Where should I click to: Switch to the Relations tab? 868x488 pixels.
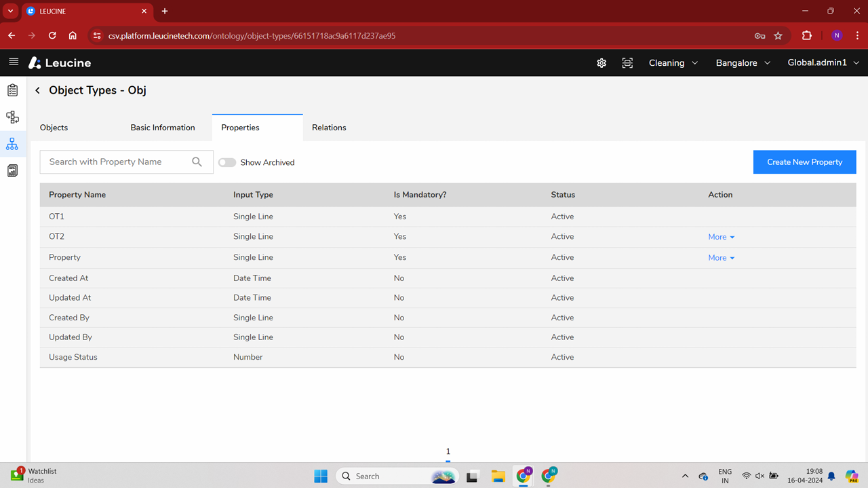pyautogui.click(x=329, y=128)
